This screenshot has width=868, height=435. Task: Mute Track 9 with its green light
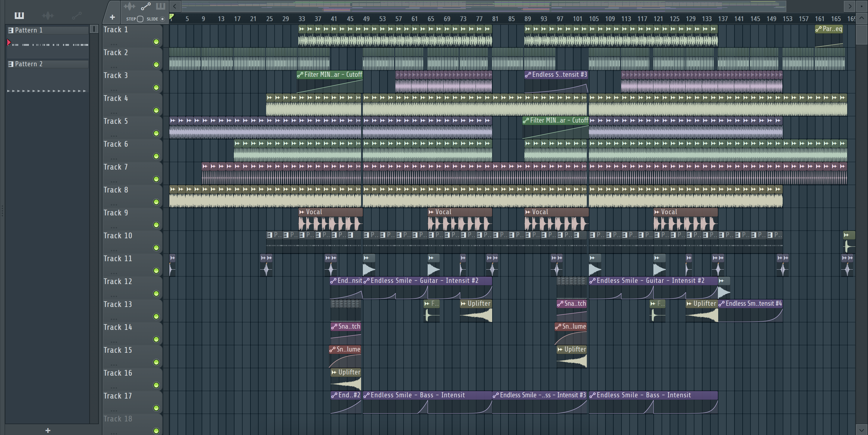point(156,225)
